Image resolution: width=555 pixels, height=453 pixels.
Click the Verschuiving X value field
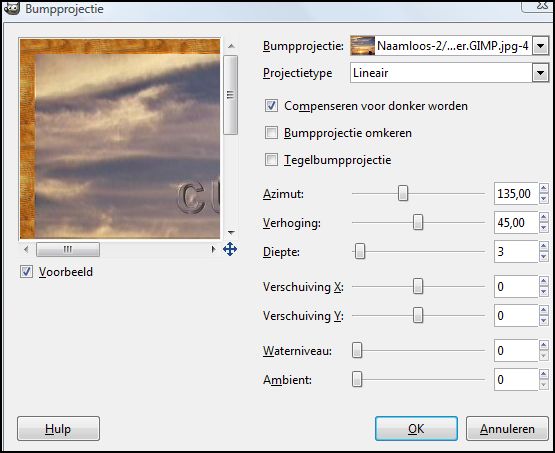click(516, 286)
